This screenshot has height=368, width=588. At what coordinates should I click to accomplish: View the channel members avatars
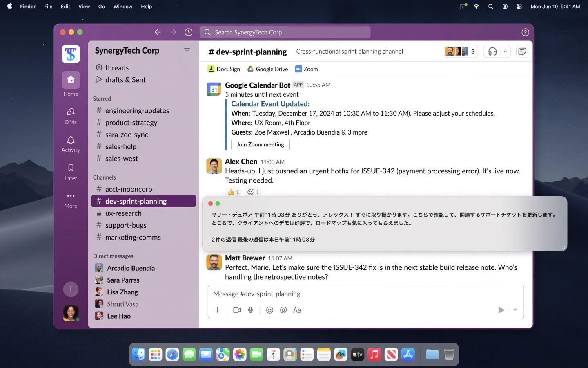coord(461,52)
